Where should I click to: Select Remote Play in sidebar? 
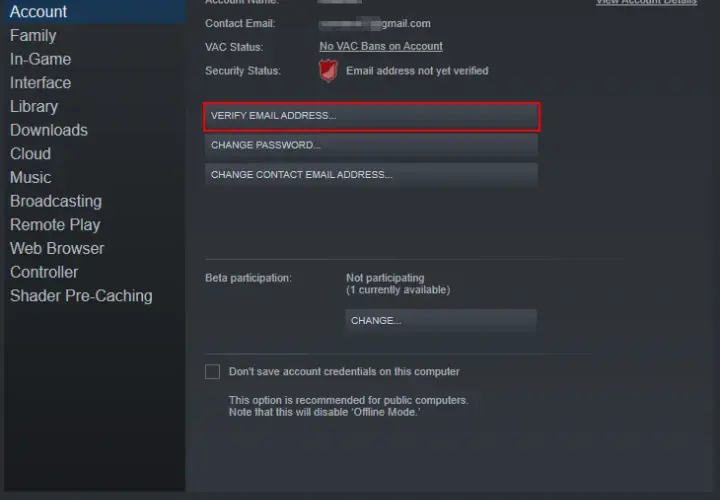(x=55, y=225)
